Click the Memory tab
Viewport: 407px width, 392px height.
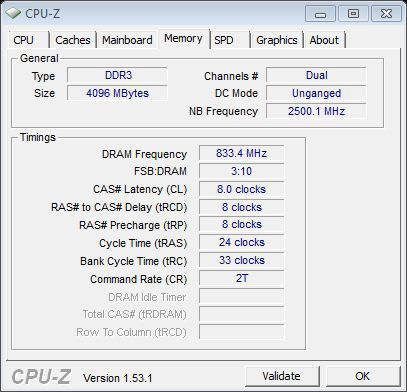pyautogui.click(x=183, y=39)
